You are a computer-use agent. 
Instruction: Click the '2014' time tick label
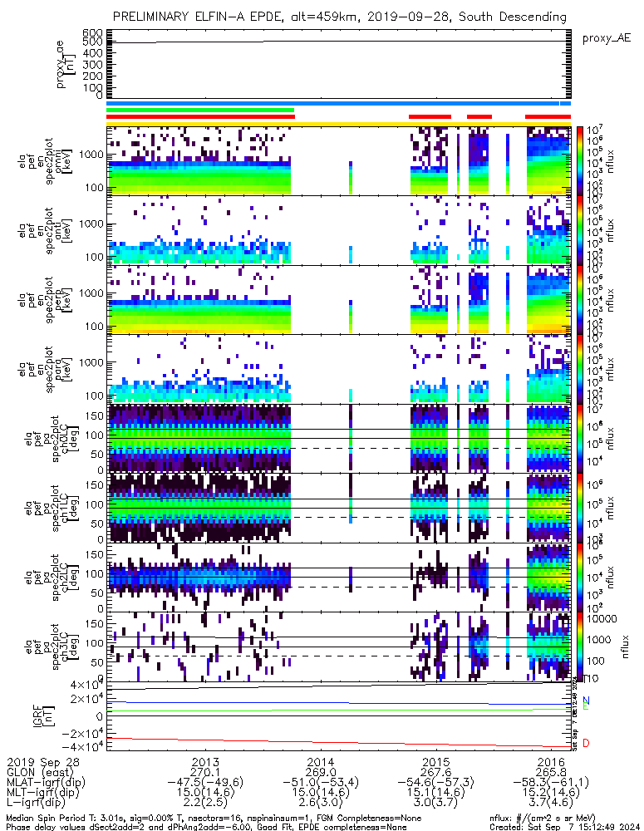click(x=320, y=762)
